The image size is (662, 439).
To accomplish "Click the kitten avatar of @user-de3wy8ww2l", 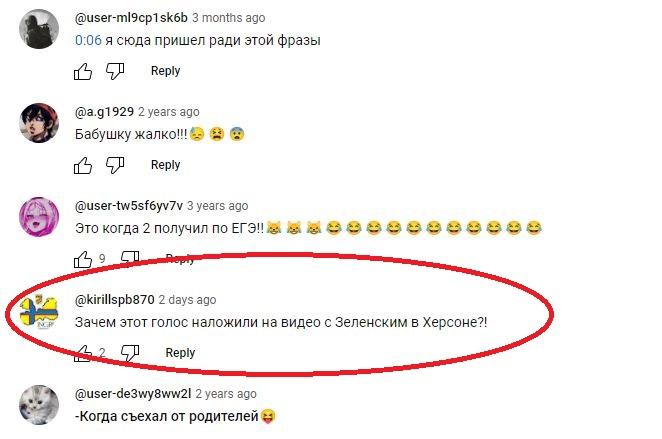I will pyautogui.click(x=39, y=404).
